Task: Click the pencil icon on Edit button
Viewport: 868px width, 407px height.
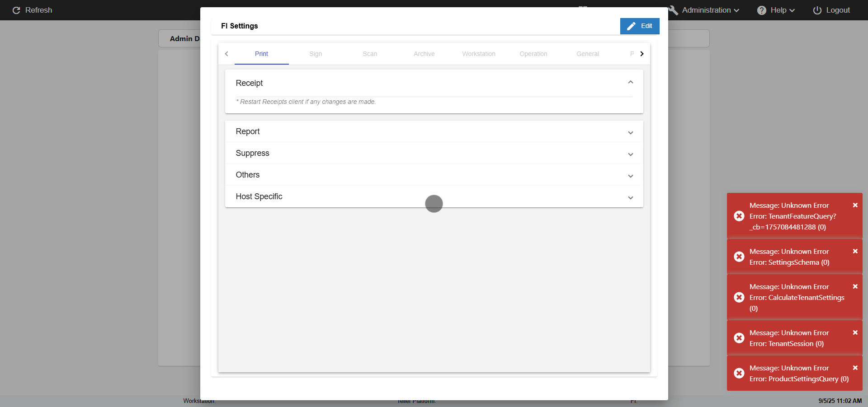Action: coord(631,26)
